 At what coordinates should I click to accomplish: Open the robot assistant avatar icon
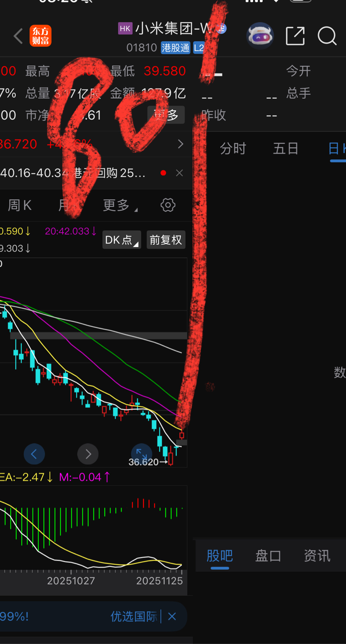coord(260,36)
